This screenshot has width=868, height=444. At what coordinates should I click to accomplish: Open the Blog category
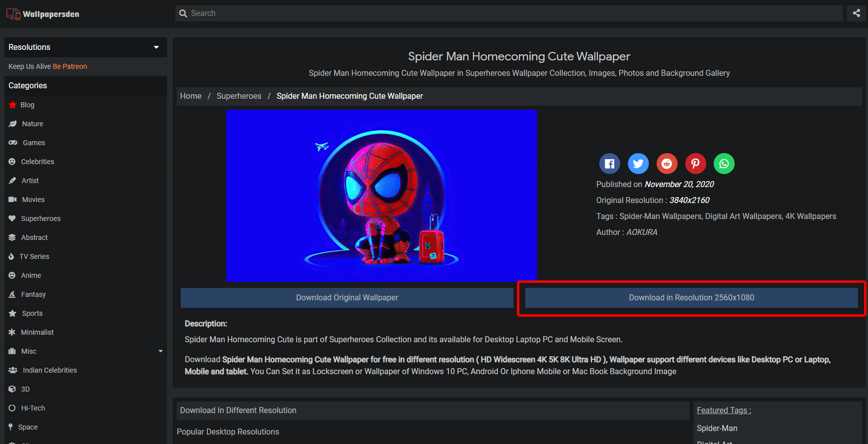(27, 105)
